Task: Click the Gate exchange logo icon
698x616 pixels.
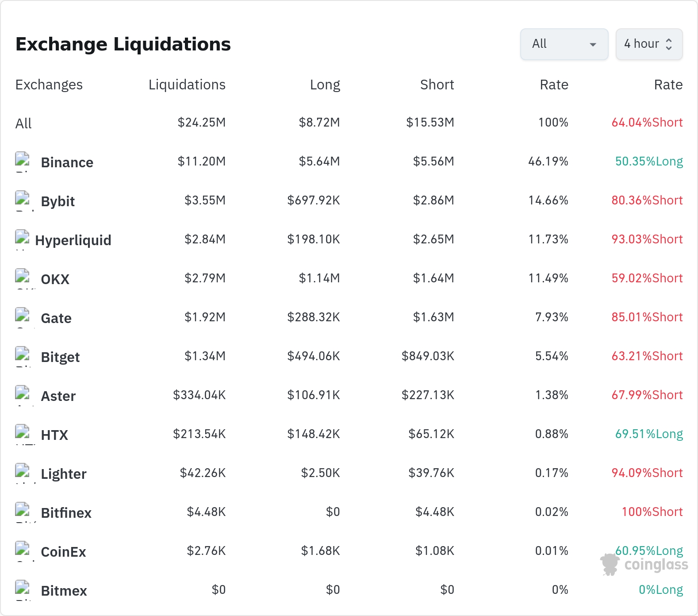Action: coord(22,318)
